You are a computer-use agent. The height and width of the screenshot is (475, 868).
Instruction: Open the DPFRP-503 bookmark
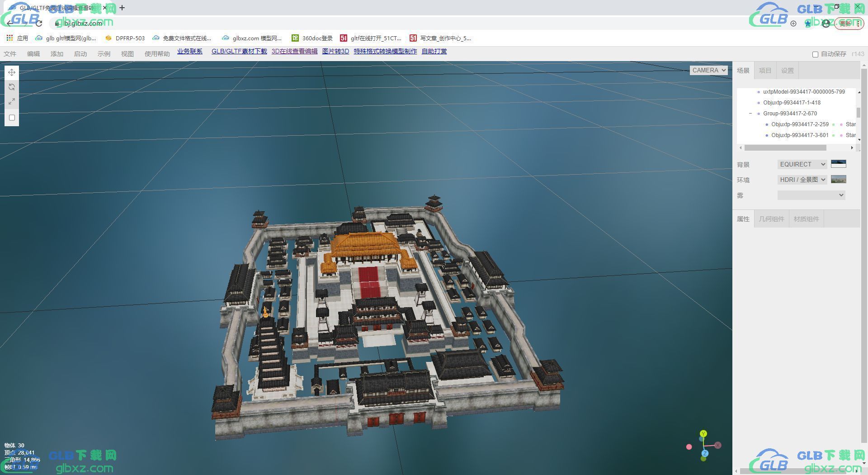(125, 38)
